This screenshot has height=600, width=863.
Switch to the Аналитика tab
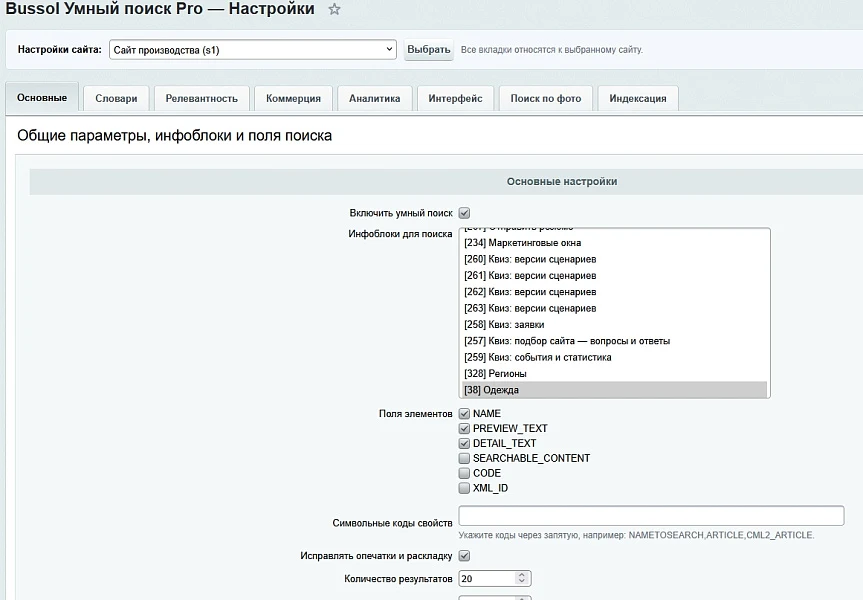pyautogui.click(x=375, y=99)
